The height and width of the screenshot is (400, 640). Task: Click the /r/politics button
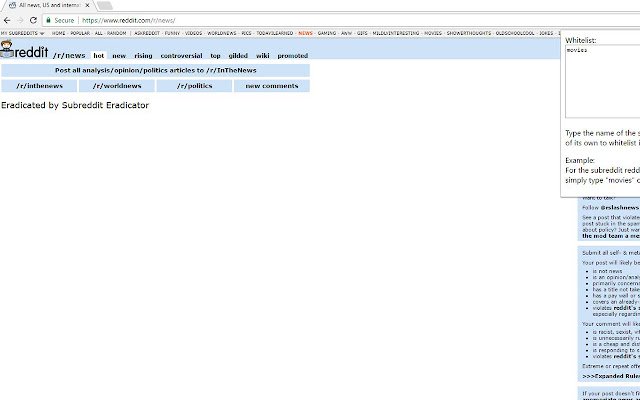point(194,86)
